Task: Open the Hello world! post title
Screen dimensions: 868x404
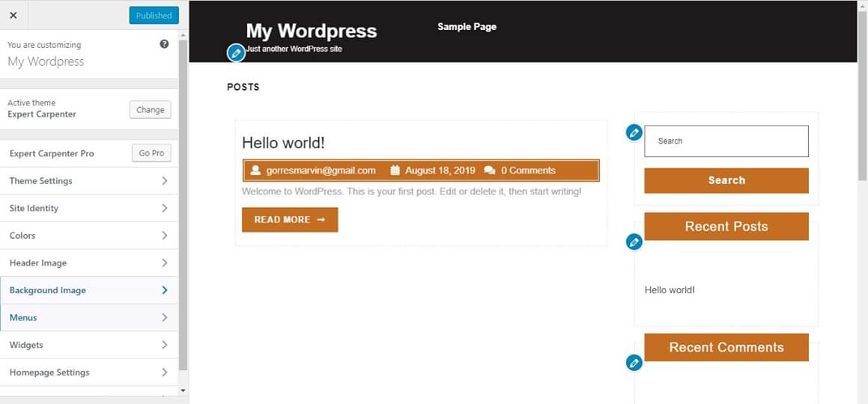Action: click(x=283, y=143)
